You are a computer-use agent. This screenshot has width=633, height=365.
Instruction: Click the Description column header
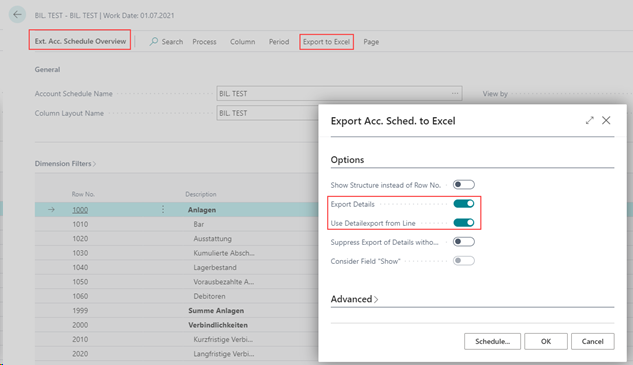tap(201, 194)
